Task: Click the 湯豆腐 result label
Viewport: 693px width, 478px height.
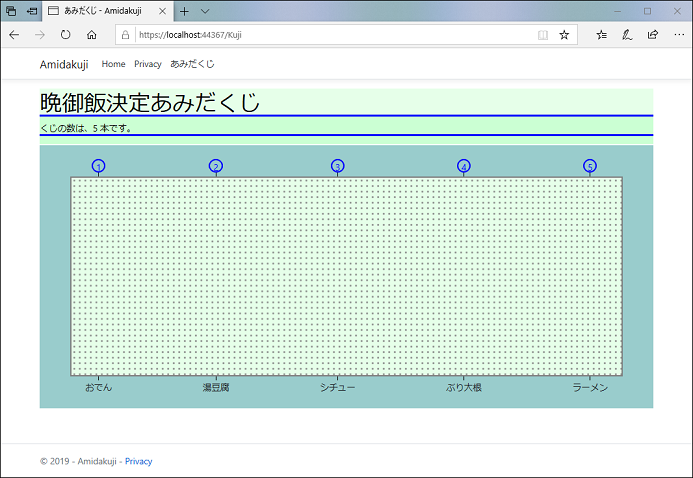Action: (216, 387)
